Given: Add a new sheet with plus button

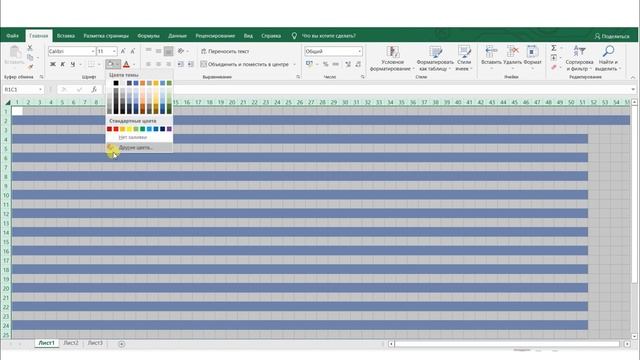Looking at the screenshot, I should pyautogui.click(x=122, y=344).
